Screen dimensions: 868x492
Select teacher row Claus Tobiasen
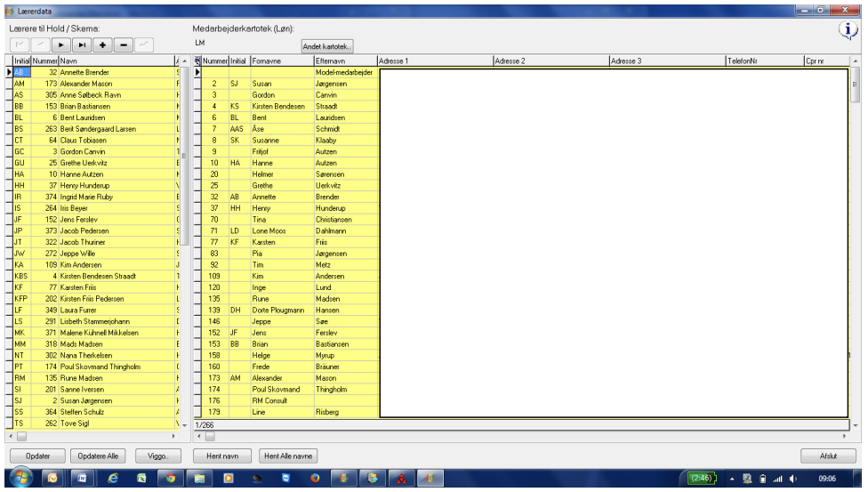coord(94,141)
